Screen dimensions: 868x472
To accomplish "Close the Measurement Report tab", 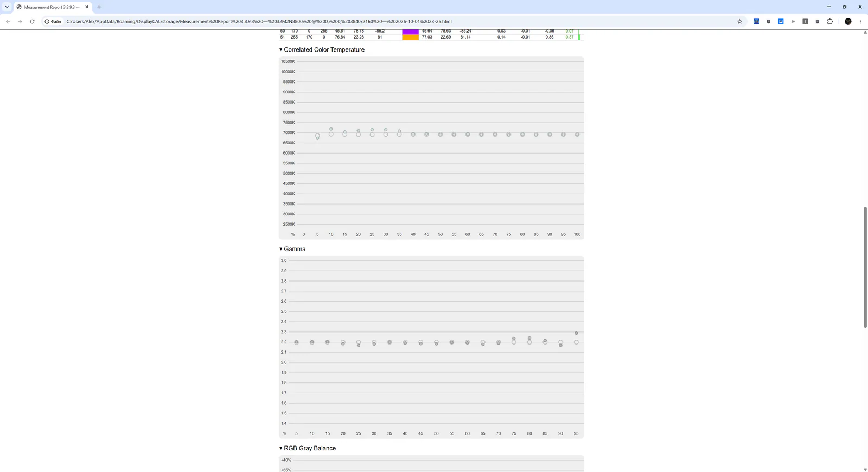I will point(87,7).
